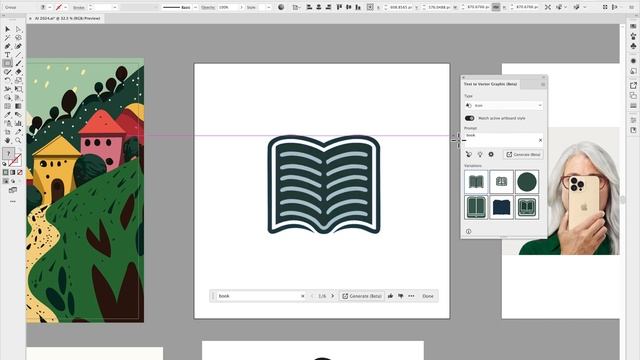Switch to the Text to Vector Graphic (Beta) tab
Image resolution: width=640 pixels, height=360 pixels.
(x=491, y=84)
